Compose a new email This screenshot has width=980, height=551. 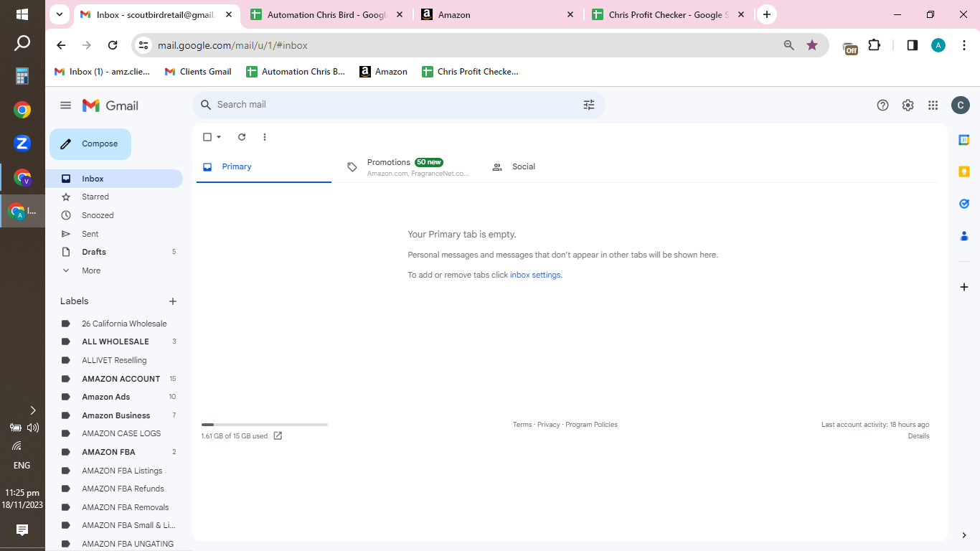point(90,144)
